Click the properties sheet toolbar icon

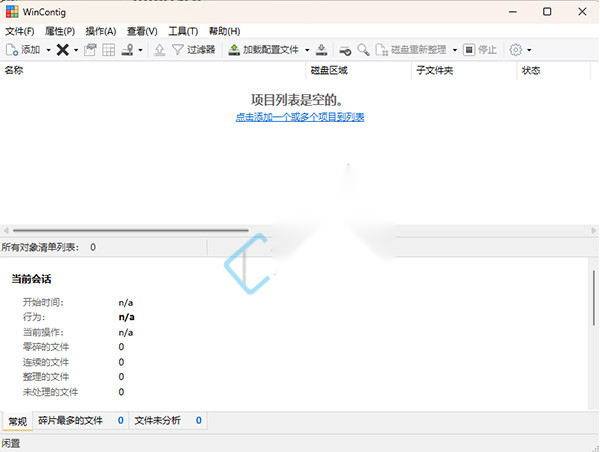90,50
